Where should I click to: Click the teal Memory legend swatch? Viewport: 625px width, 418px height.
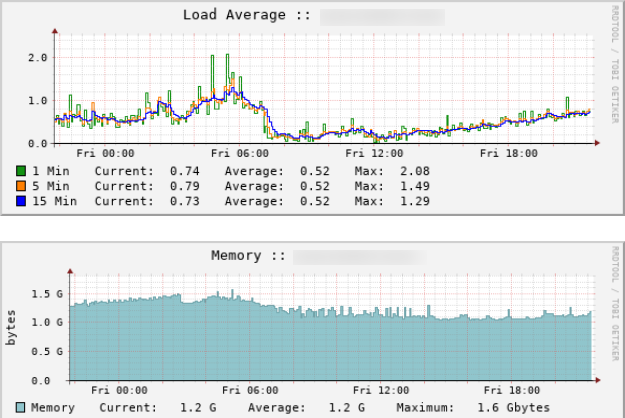pyautogui.click(x=21, y=408)
